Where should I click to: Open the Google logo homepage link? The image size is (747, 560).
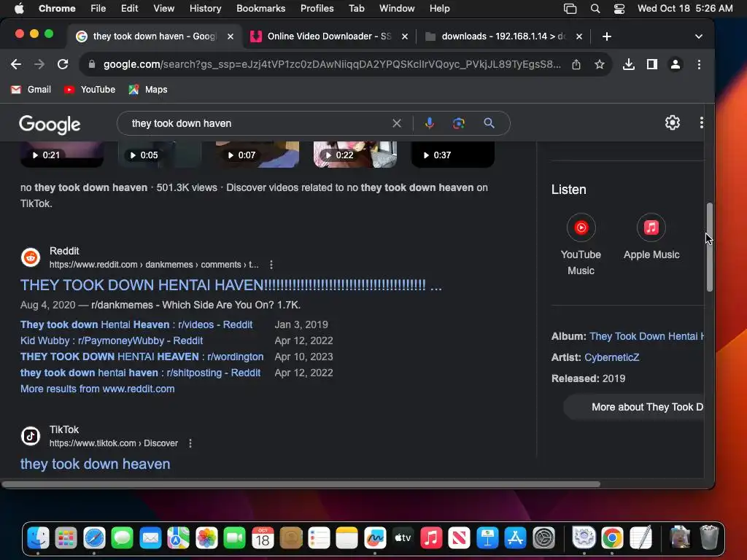[x=50, y=125]
